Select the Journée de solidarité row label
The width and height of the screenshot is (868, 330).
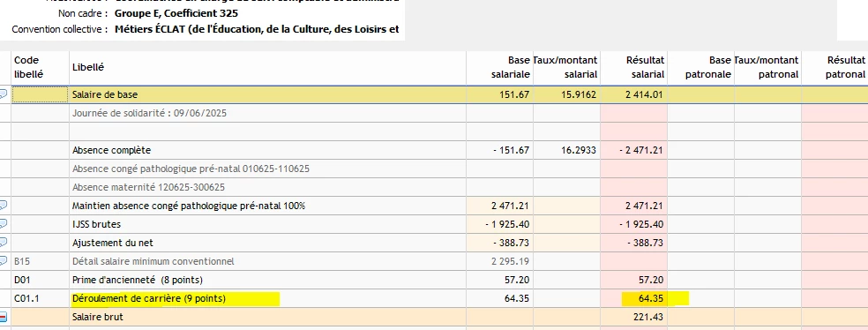click(x=149, y=114)
